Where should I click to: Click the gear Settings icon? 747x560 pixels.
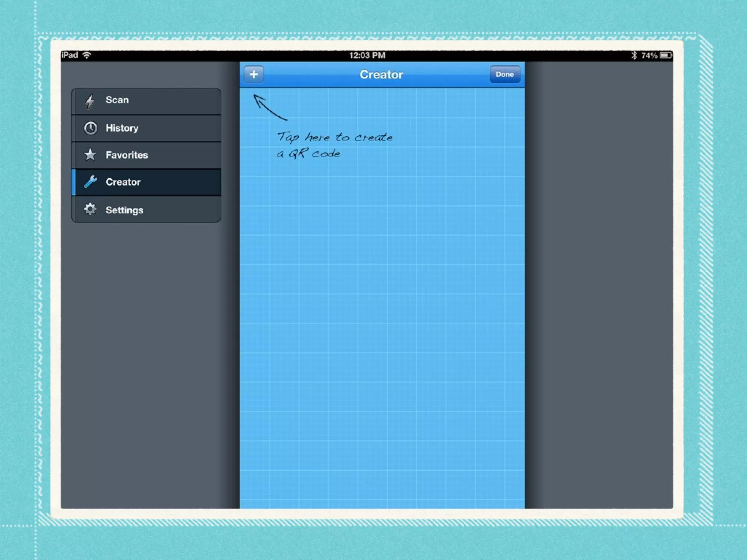90,209
